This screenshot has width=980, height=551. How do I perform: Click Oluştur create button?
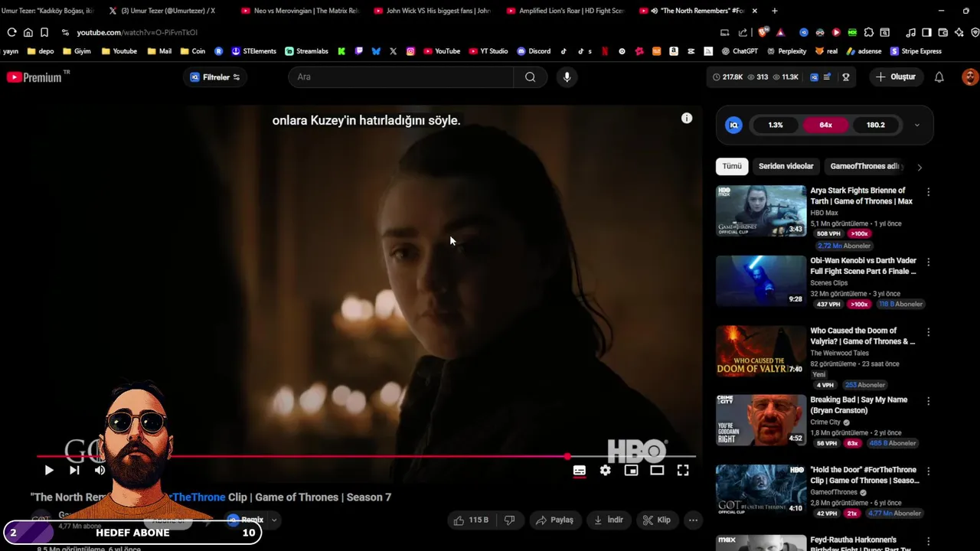tap(896, 77)
